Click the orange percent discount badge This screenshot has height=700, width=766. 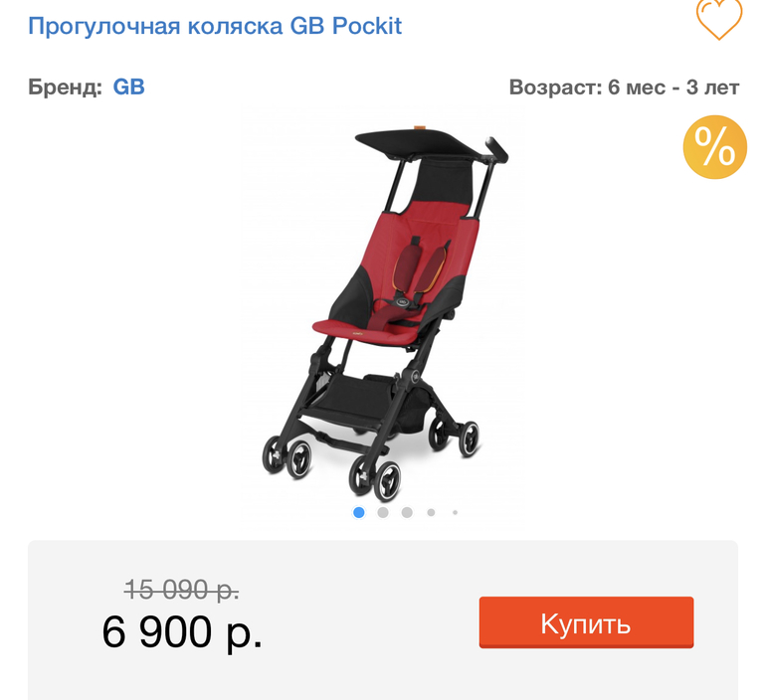click(x=714, y=147)
